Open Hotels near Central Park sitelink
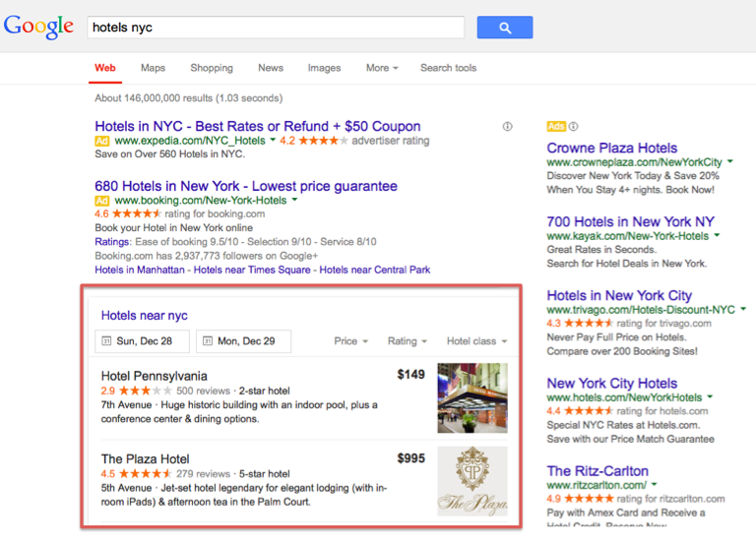The image size is (756, 547). click(x=375, y=270)
